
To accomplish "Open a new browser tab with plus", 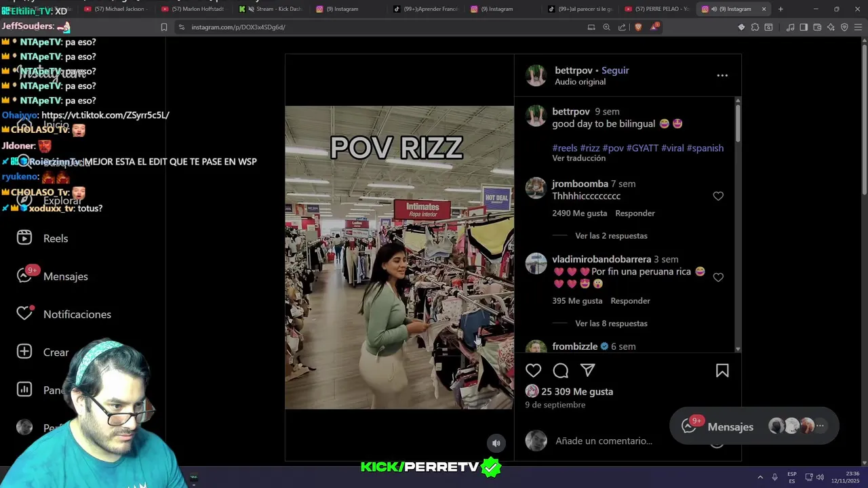I will (781, 9).
